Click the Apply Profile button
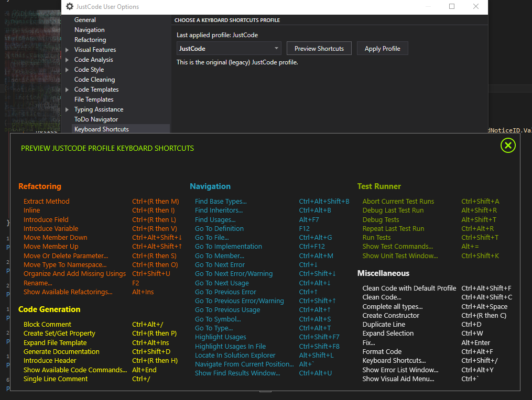The width and height of the screenshot is (532, 400). pyautogui.click(x=383, y=49)
